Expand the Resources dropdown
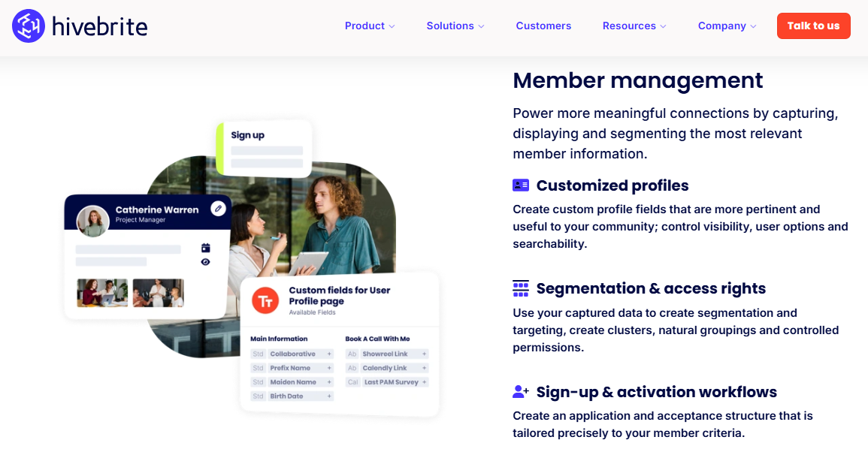Screen dimensions: 868x449 coord(634,26)
